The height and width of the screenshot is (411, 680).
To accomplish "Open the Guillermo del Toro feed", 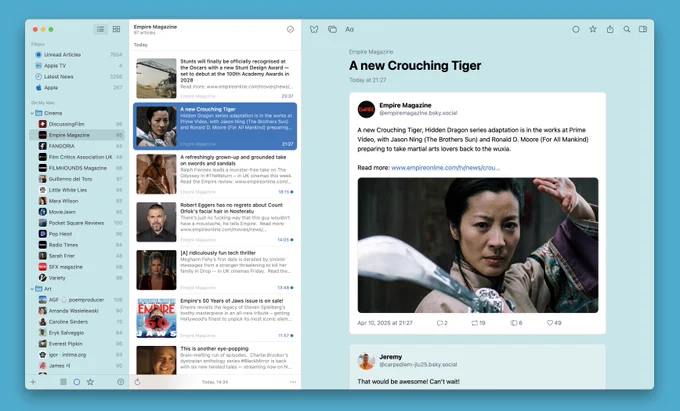I will pyautogui.click(x=77, y=179).
